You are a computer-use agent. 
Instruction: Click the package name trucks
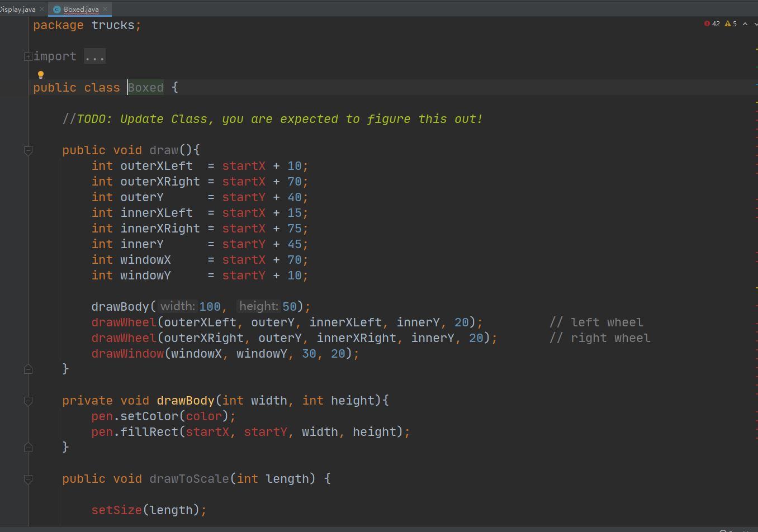pos(113,25)
